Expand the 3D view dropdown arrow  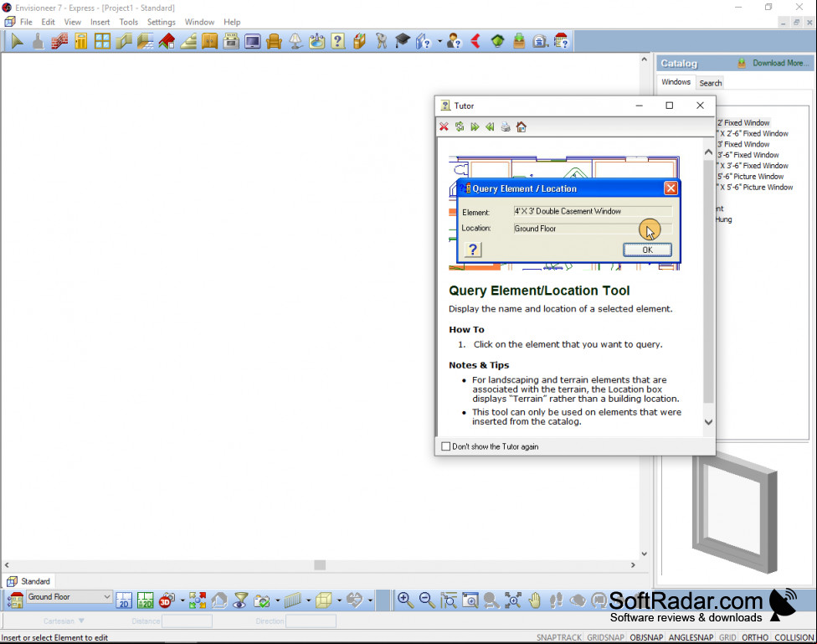tap(182, 600)
